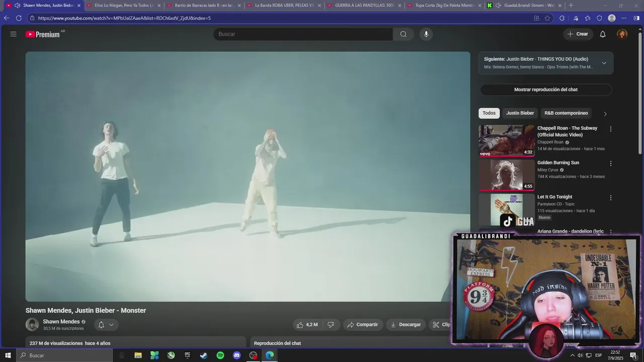Switch to Ellos Lo Niegan tab
This screenshot has height=362, width=644.
click(x=123, y=6)
